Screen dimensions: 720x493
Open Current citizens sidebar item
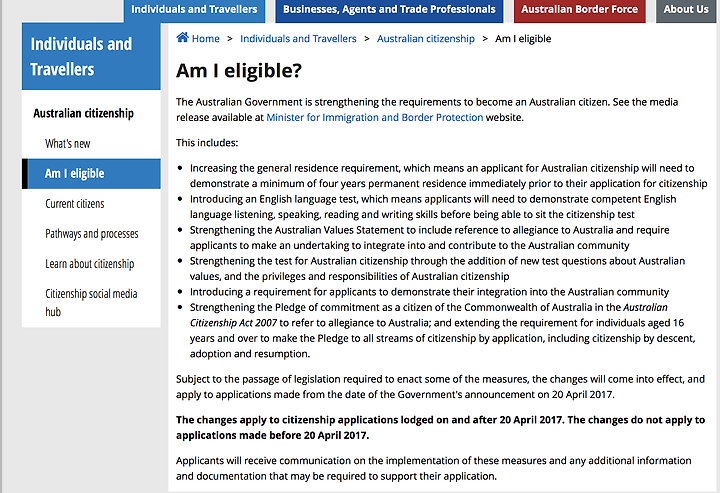(75, 204)
